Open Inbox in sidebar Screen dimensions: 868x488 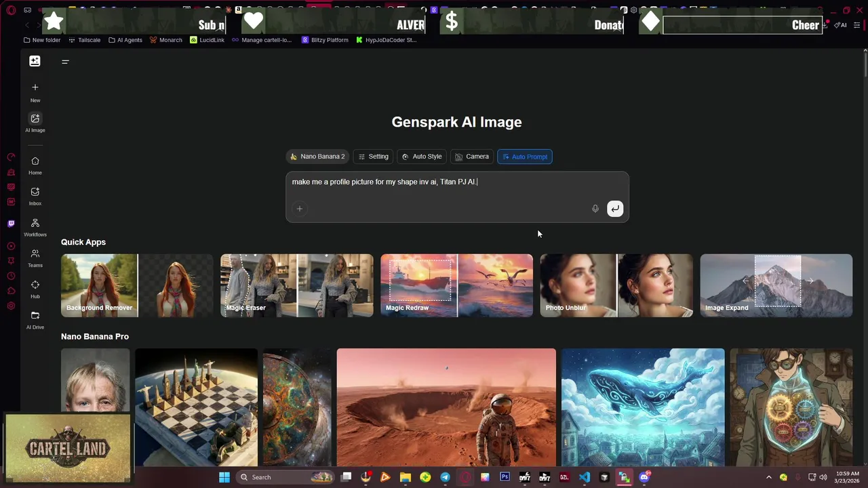35,197
